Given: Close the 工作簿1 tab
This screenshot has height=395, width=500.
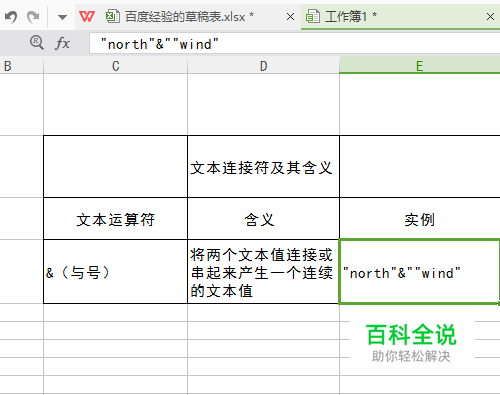Looking at the screenshot, I should click(x=490, y=16).
